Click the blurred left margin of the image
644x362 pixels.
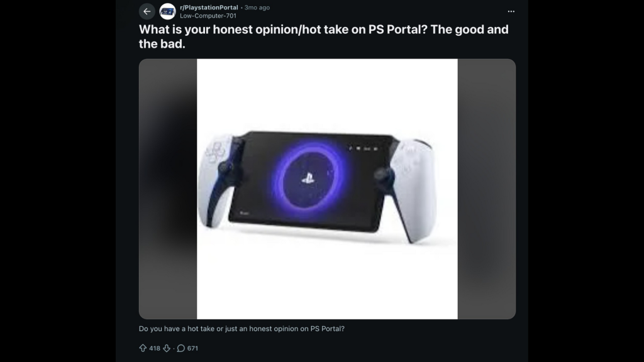(168, 189)
